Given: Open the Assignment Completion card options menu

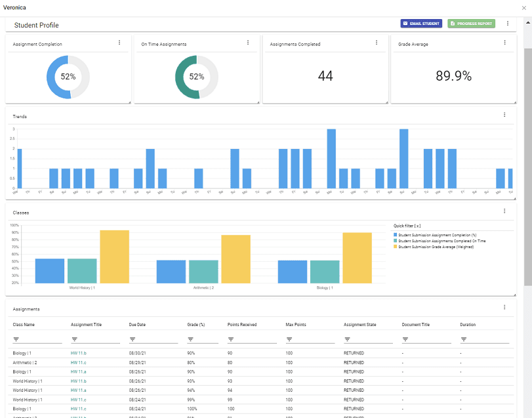Looking at the screenshot, I should point(119,43).
